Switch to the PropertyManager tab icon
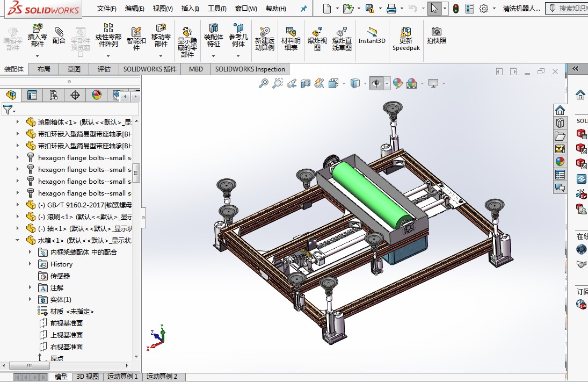The height and width of the screenshot is (382, 588). (x=32, y=95)
